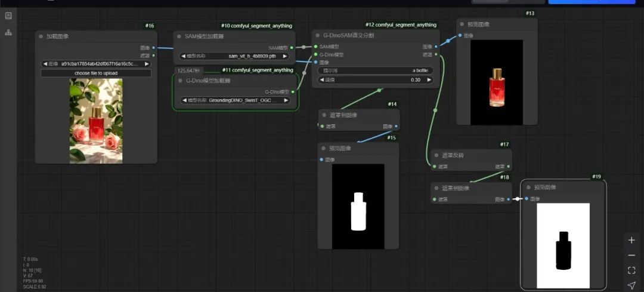Viewport: 644px width, 292px height.
Task: Collapse the 加载图像 node via its title dot
Action: coord(41,36)
